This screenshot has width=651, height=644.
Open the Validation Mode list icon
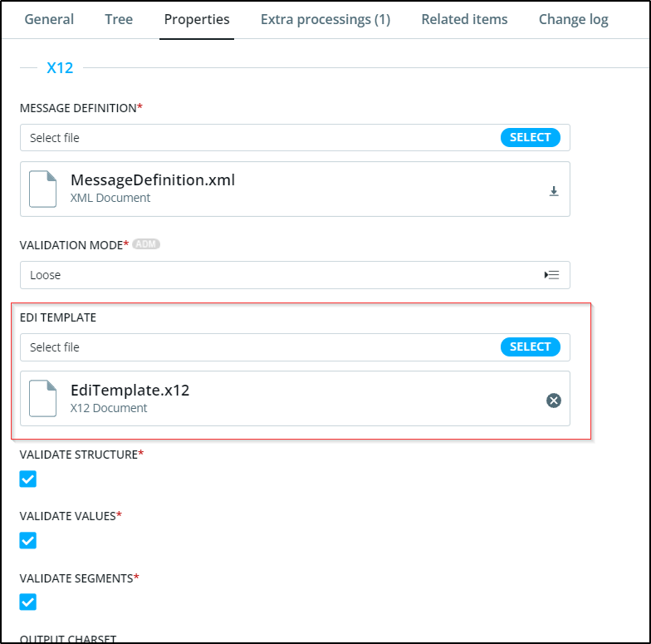(551, 275)
